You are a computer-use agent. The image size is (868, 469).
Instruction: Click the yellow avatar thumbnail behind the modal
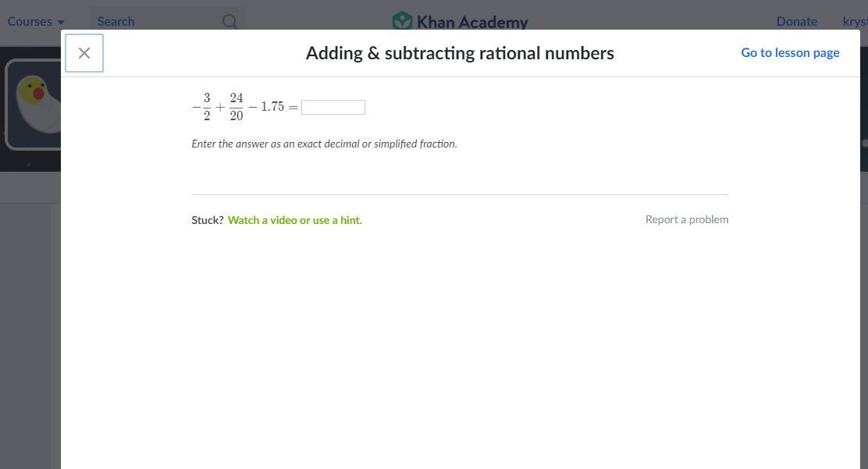(34, 104)
